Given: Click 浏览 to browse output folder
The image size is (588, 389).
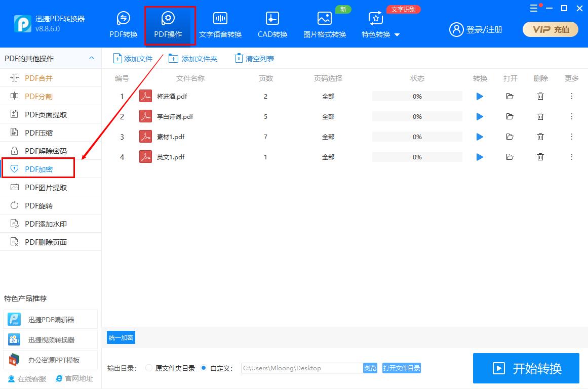Looking at the screenshot, I should pos(370,368).
